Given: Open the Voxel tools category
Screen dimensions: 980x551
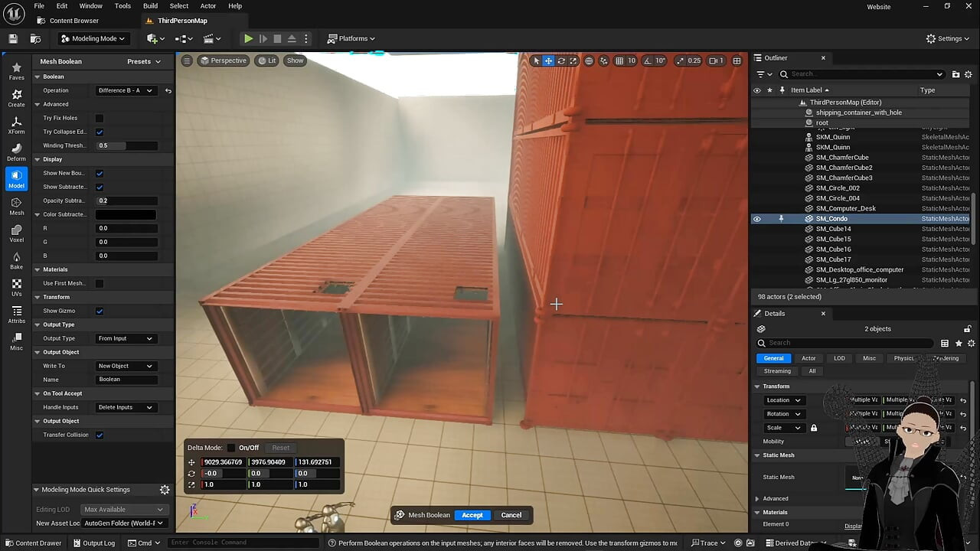Looking at the screenshot, I should click(x=16, y=233).
